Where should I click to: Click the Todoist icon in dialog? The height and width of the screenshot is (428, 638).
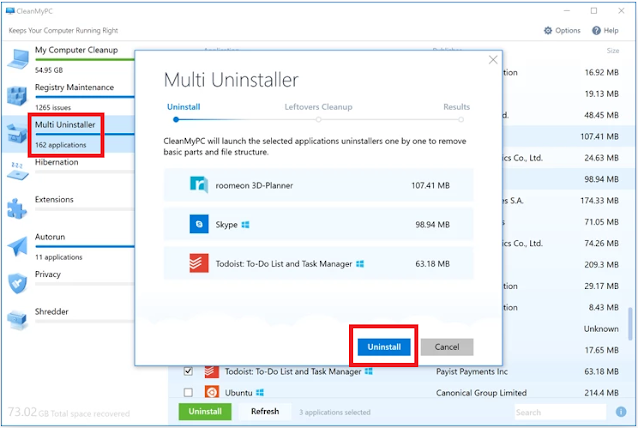199,263
